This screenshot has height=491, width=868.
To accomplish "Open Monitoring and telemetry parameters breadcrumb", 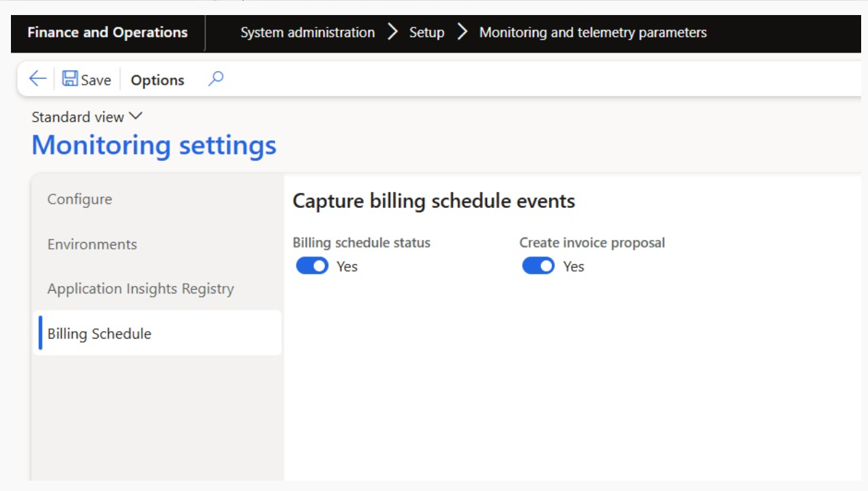I will [593, 32].
